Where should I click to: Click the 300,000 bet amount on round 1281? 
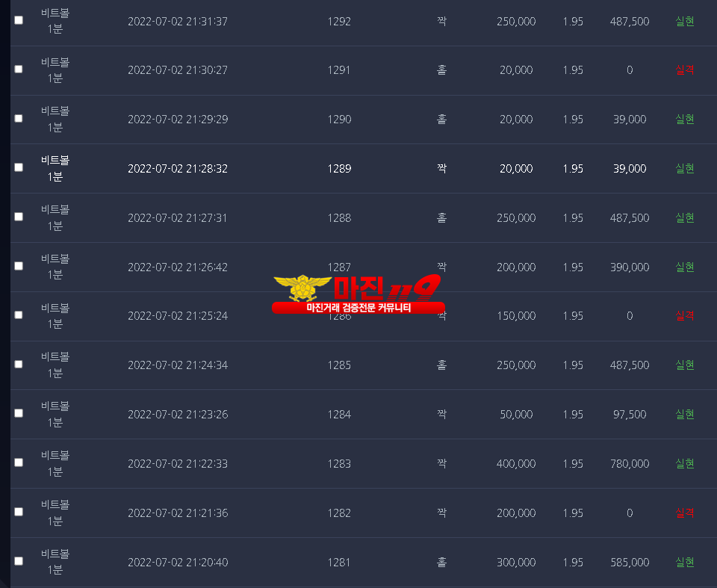click(x=516, y=563)
